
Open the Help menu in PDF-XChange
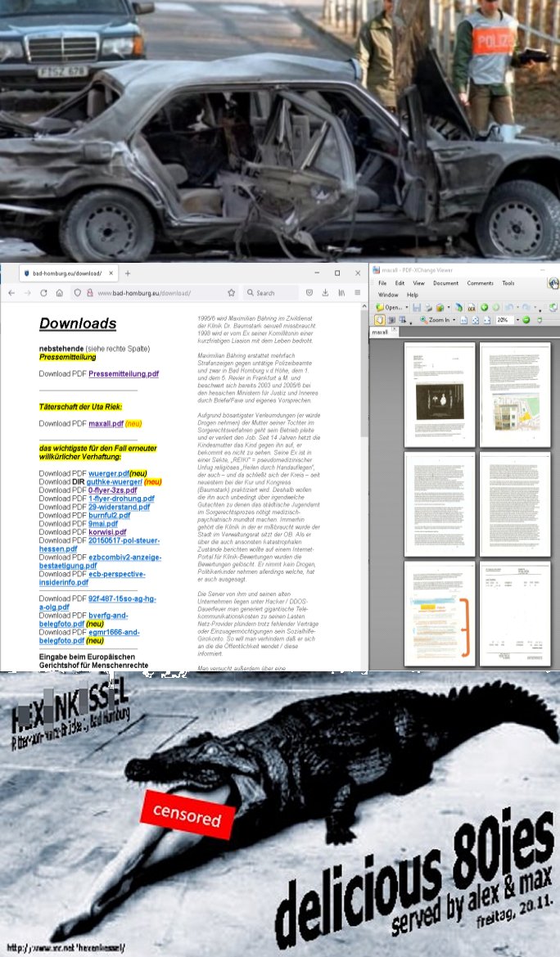pyautogui.click(x=412, y=295)
